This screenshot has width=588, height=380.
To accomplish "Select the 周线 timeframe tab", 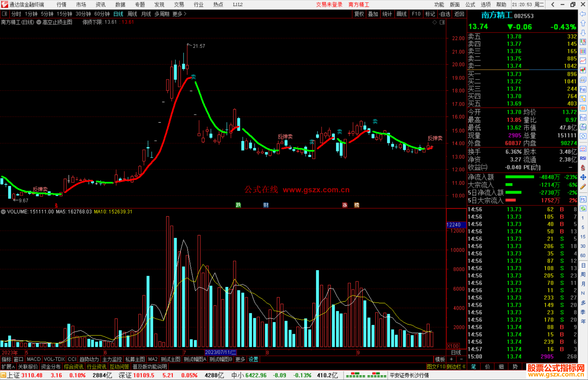I will pyautogui.click(x=132, y=14).
